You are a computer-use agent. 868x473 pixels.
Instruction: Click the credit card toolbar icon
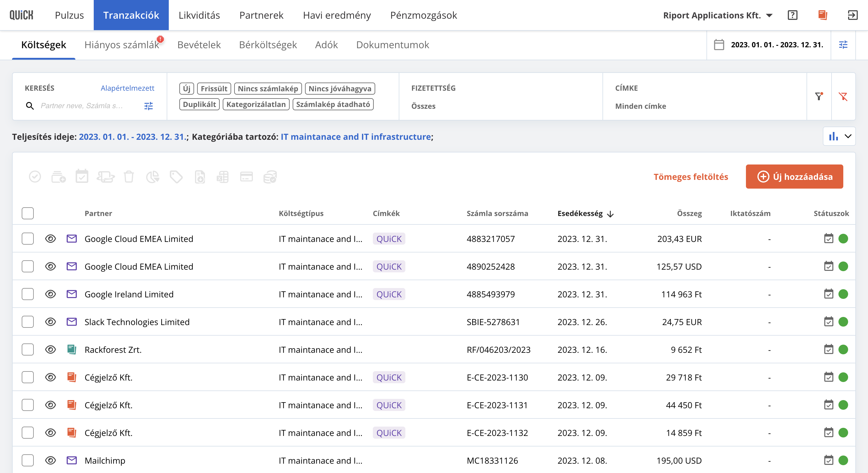coord(246,177)
